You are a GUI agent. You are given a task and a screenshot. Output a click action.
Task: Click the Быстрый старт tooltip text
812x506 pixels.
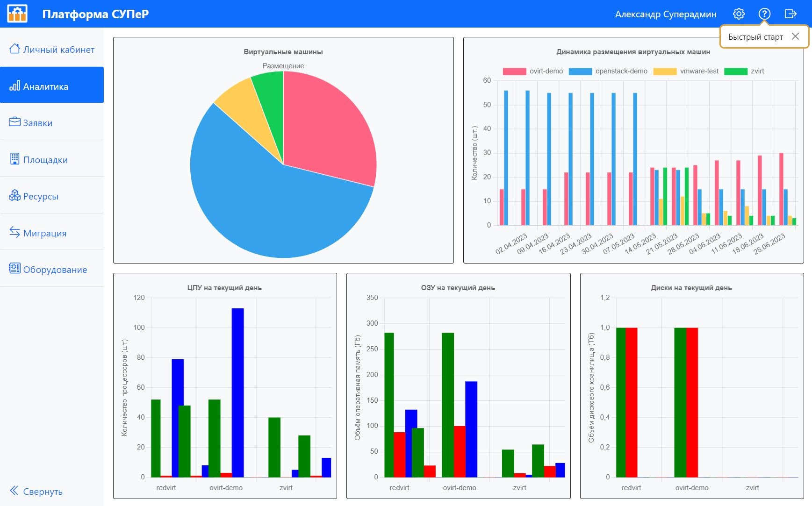click(755, 37)
